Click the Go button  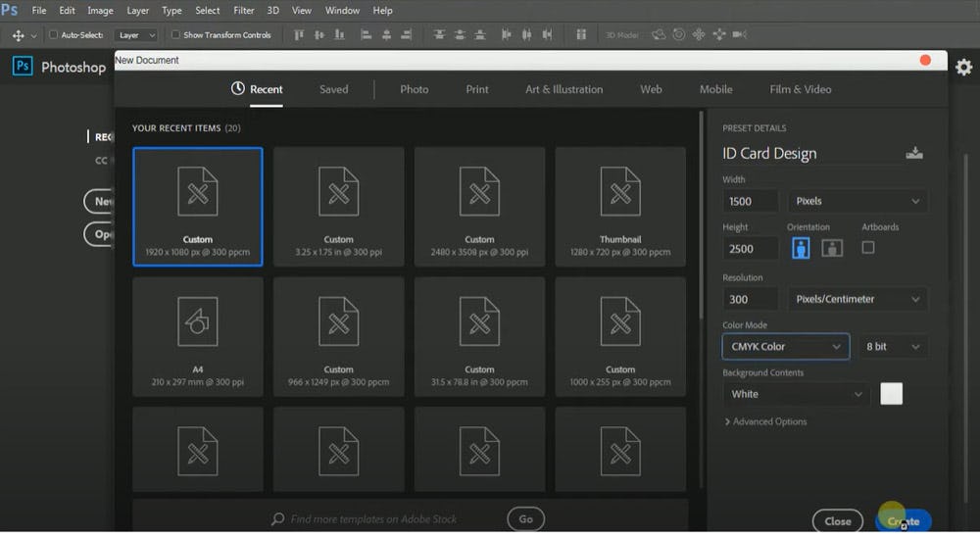tap(525, 518)
